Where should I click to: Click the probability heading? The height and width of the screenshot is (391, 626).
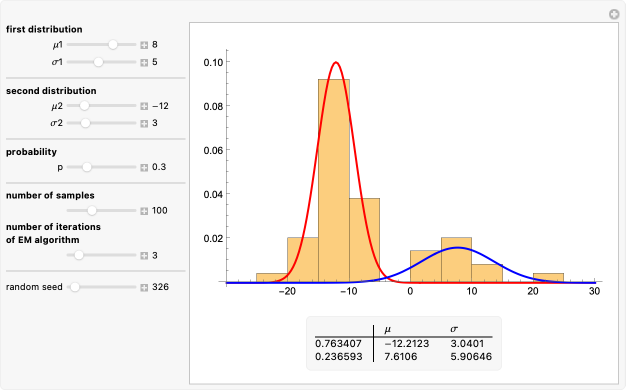31,152
